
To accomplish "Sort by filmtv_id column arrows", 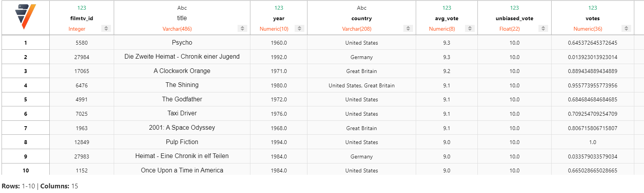I will click(x=106, y=28).
